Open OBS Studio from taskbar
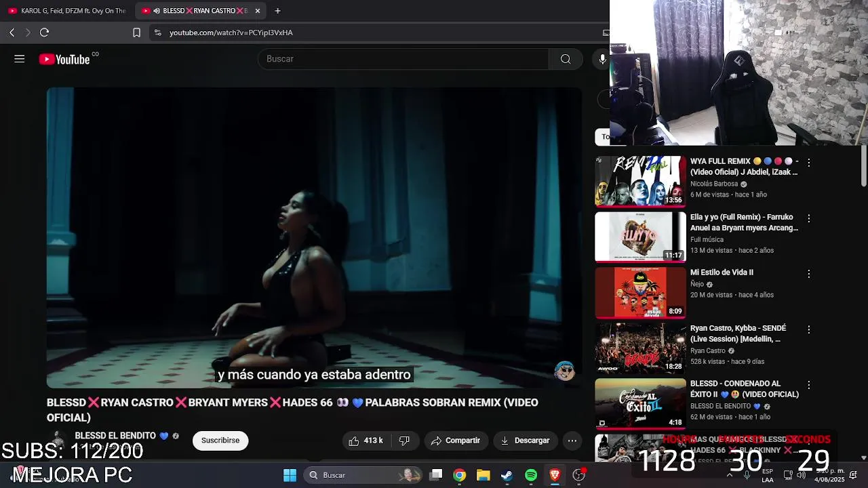The image size is (868, 488). click(578, 475)
